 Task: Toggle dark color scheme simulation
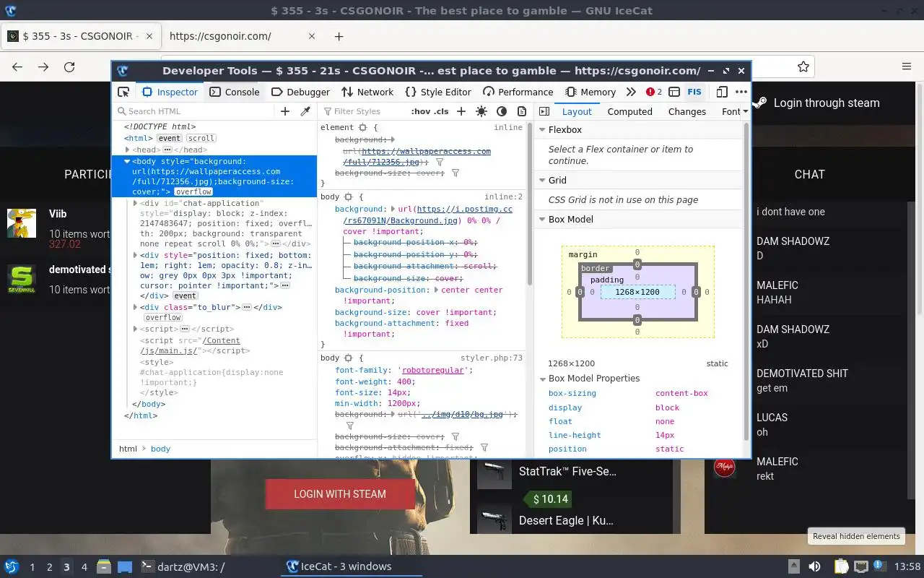(502, 111)
